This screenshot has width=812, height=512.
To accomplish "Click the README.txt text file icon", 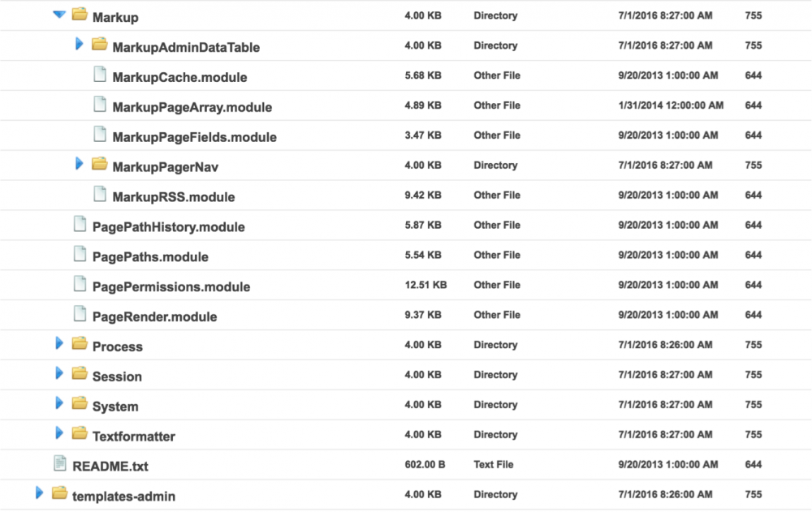I will coord(59,464).
